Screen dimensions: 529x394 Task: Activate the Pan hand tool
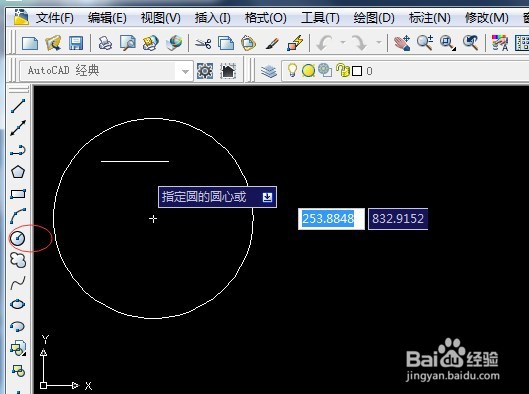[402, 43]
